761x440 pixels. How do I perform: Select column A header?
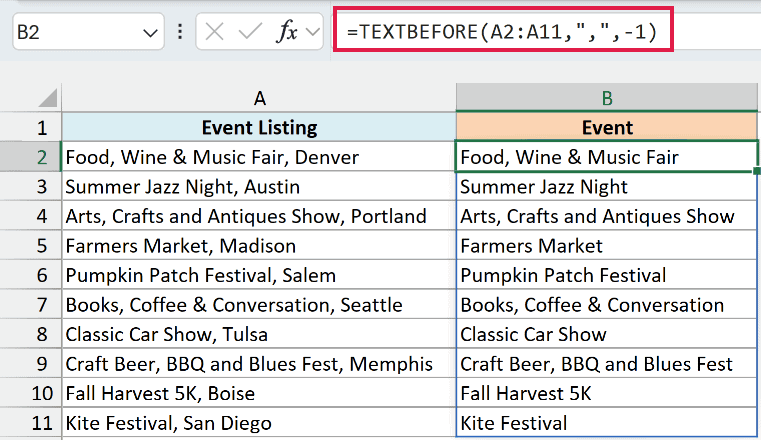click(259, 98)
